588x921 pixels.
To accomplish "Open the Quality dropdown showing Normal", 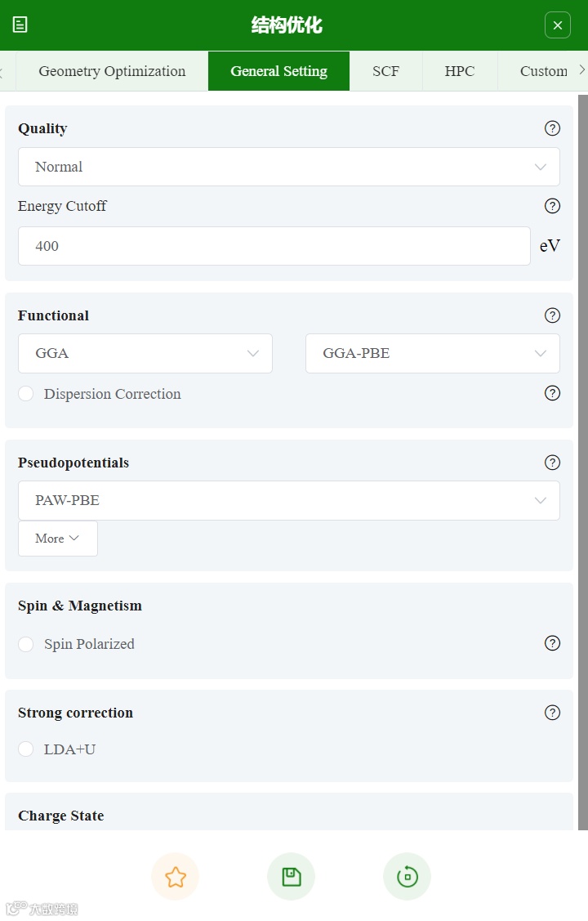I will [288, 167].
